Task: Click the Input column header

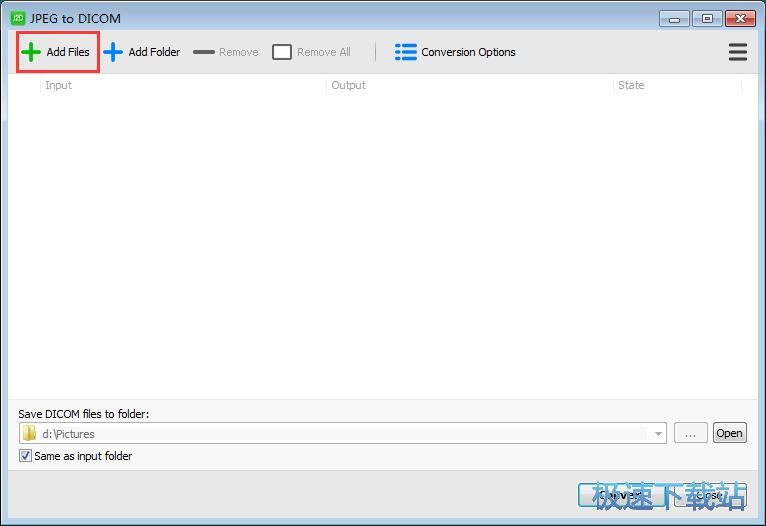Action: (183, 85)
